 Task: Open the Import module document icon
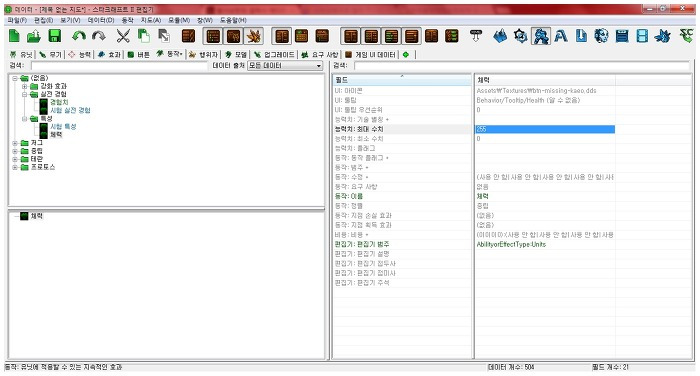(581, 36)
